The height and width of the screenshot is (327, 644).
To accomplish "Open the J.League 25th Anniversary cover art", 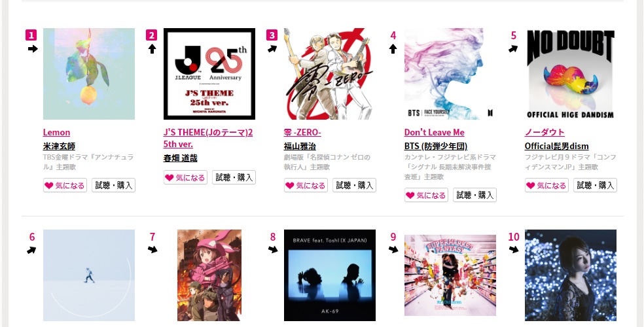I will click(x=209, y=74).
